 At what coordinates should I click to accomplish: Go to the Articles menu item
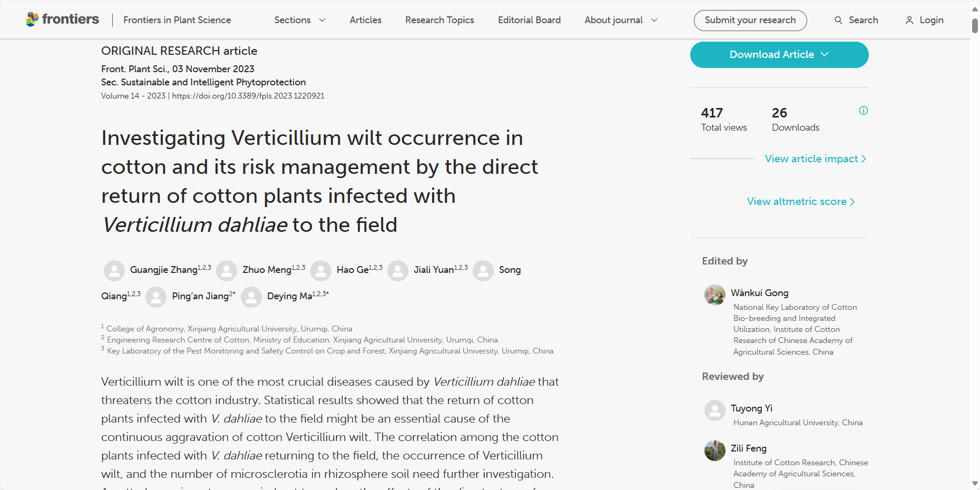pyautogui.click(x=366, y=20)
